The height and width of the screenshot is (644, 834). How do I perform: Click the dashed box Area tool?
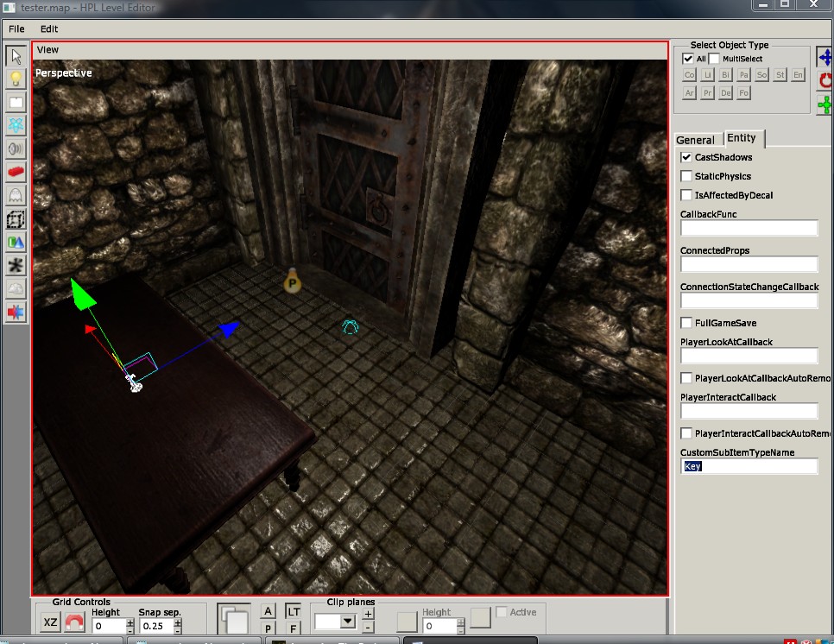pos(16,218)
